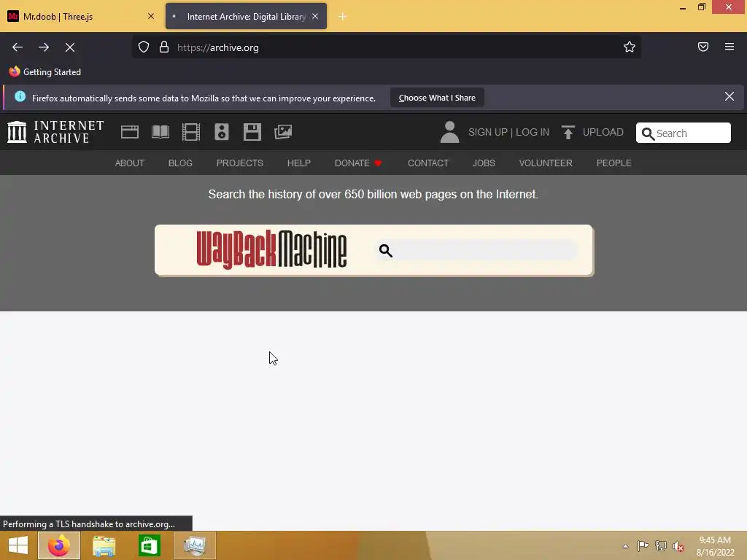Image resolution: width=747 pixels, height=560 pixels.
Task: Open the tracking protection shield icon
Action: point(144,47)
